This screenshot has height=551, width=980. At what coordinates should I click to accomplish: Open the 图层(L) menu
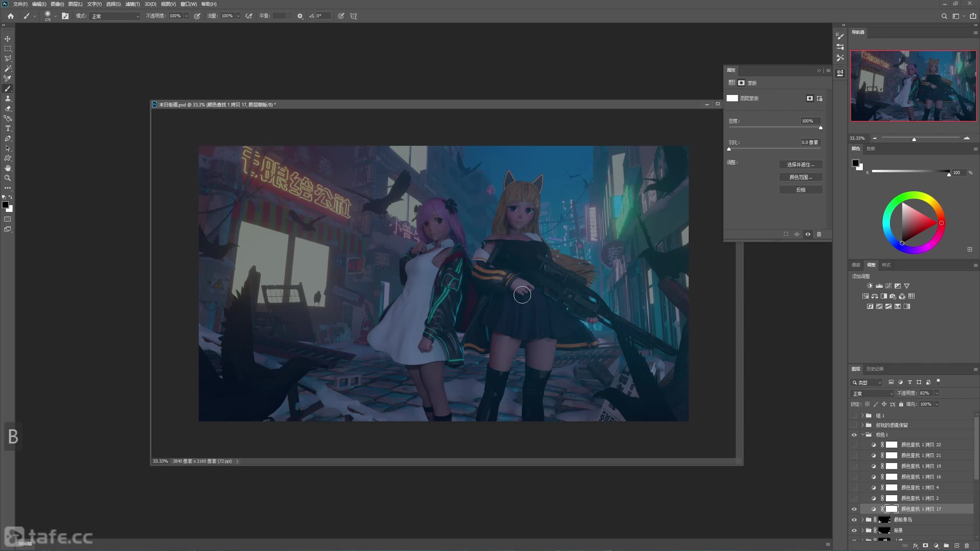(75, 4)
